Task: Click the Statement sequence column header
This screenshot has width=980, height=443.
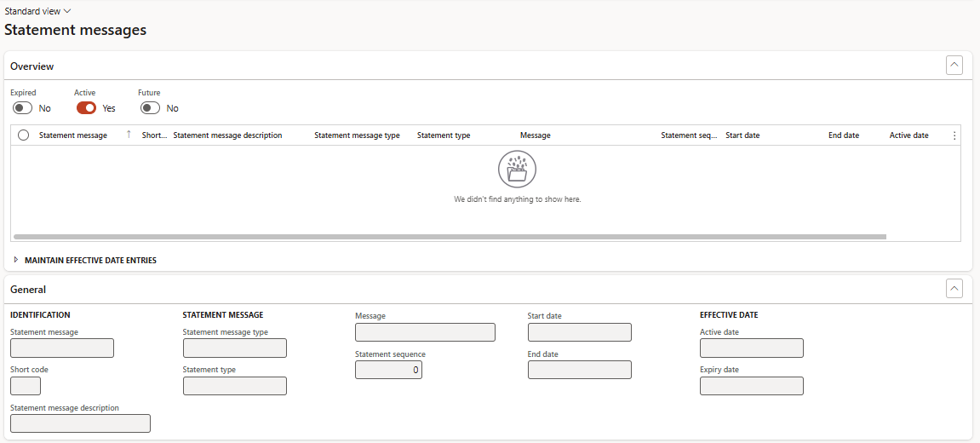Action: pos(689,135)
